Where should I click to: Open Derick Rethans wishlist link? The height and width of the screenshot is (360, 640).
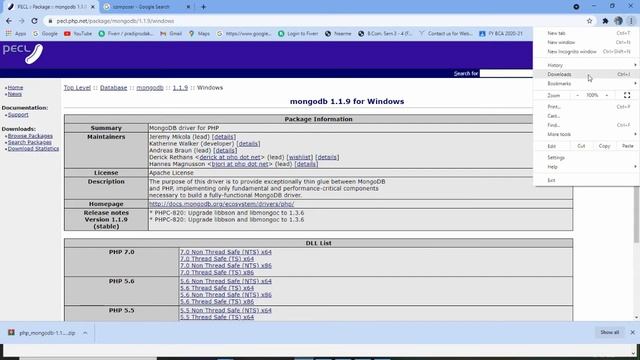pos(300,158)
